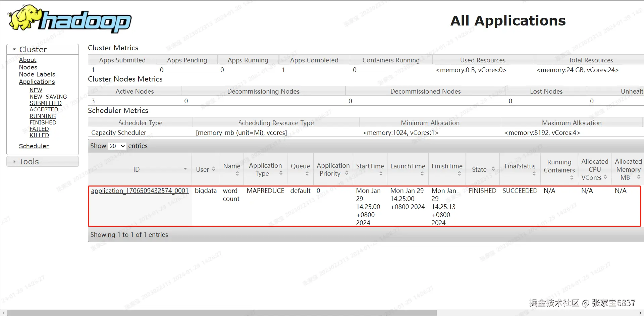Open the Scheduler page link
Screen dimensions: 644x316
pos(34,146)
